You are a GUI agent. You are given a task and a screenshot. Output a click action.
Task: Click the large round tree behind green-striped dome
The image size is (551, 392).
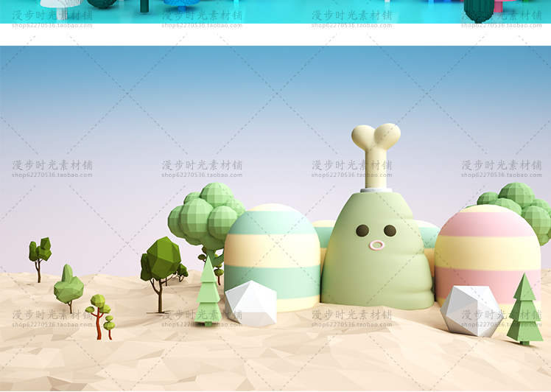pos(205,214)
